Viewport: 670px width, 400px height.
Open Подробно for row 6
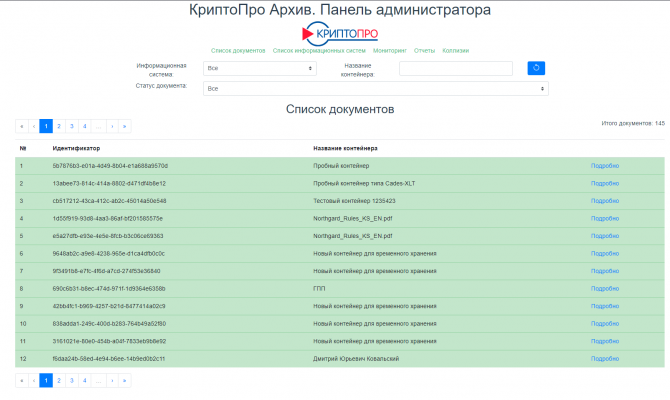point(605,253)
